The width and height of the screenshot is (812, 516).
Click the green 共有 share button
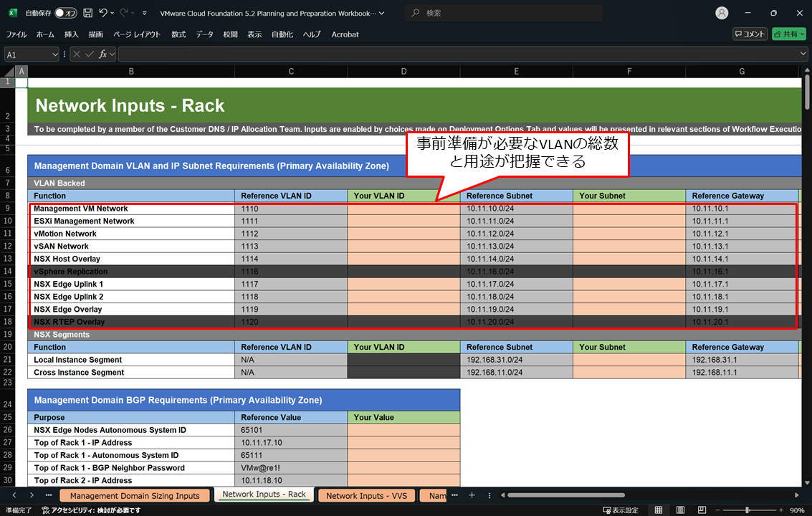[788, 34]
